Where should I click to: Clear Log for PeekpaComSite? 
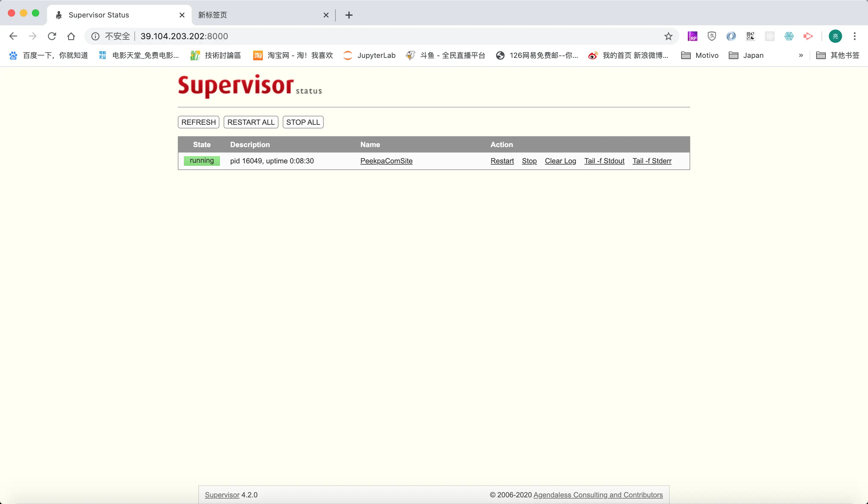pos(560,161)
